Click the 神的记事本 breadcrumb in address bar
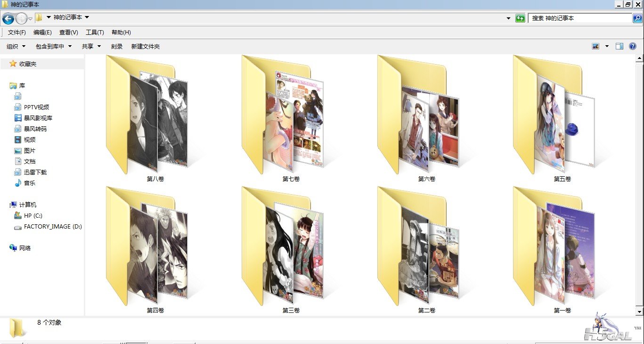The image size is (644, 344). [x=68, y=17]
